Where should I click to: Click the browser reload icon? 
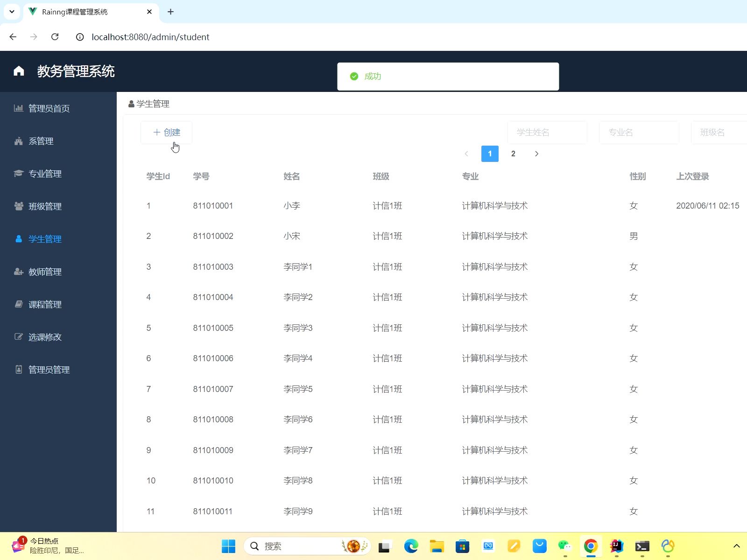click(x=55, y=37)
